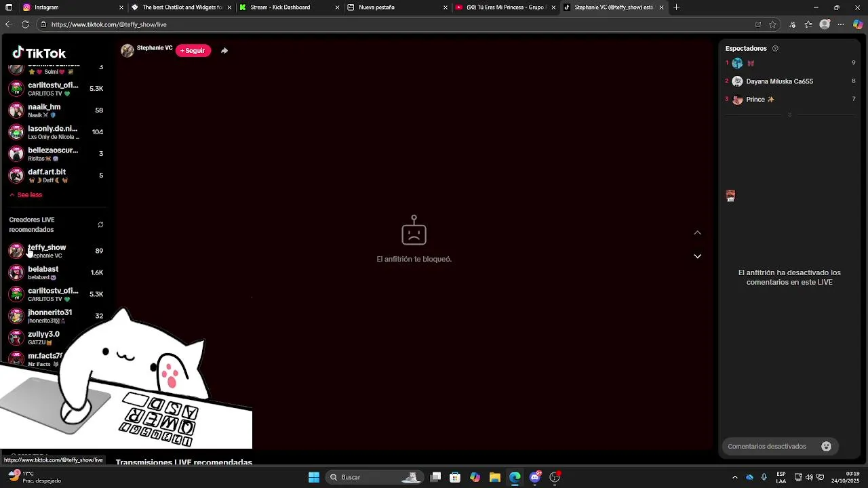Switch to The best ChatBot and Widgets tab
Screen dimensions: 868x488
182,7
